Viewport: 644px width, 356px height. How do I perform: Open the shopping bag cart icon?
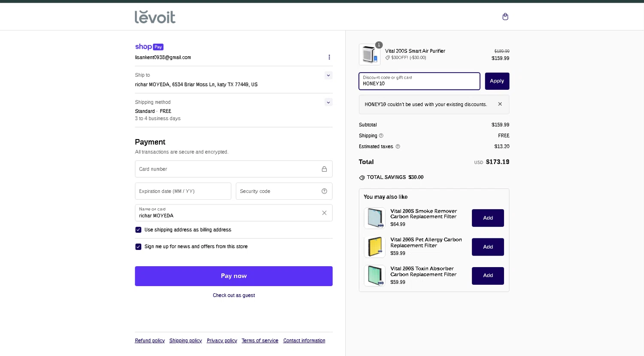pos(505,17)
